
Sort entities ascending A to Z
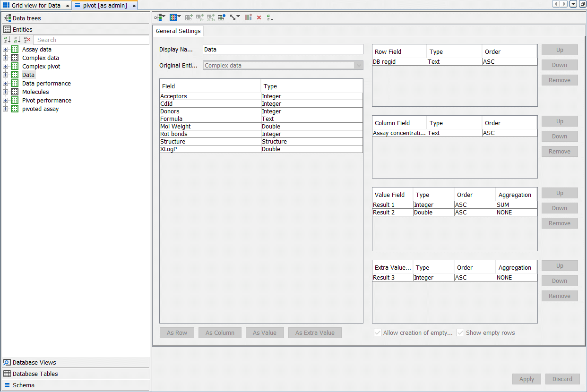point(7,40)
